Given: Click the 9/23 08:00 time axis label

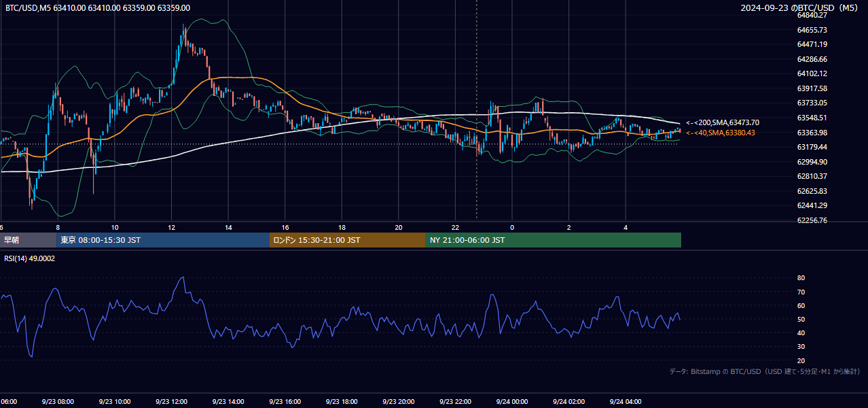Looking at the screenshot, I should coord(57,402).
